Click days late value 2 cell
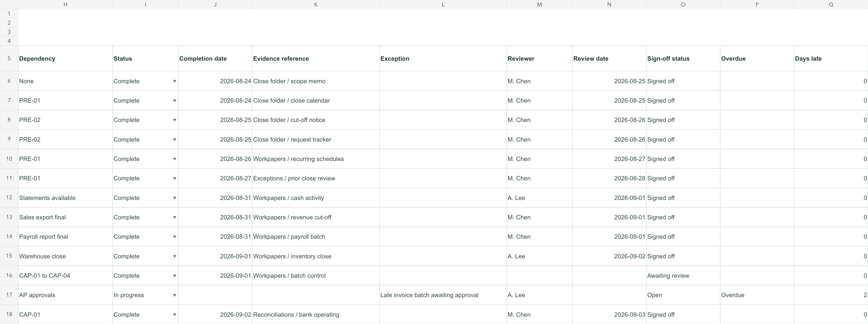 click(831, 295)
